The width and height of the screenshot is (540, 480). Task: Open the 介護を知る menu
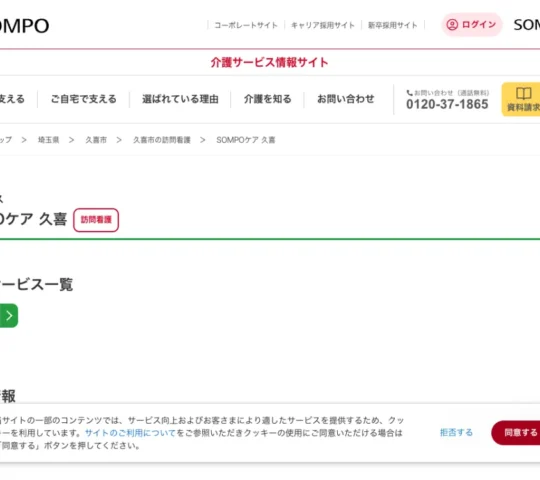[x=268, y=99]
